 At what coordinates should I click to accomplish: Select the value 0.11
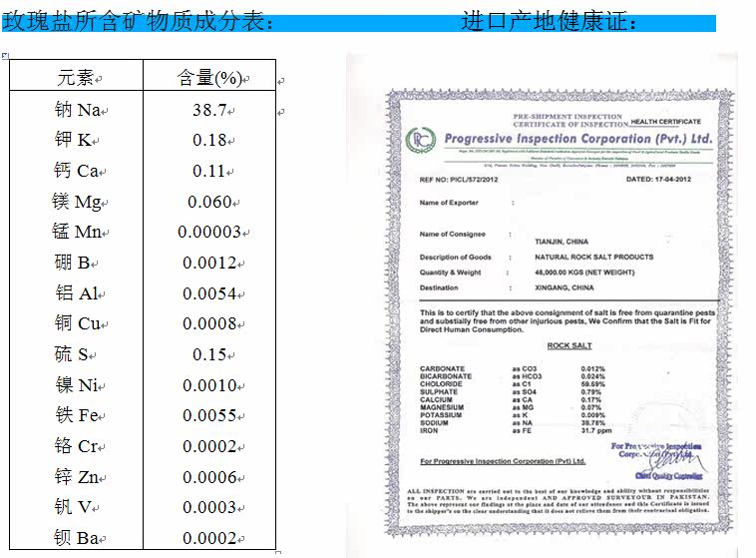click(x=208, y=171)
